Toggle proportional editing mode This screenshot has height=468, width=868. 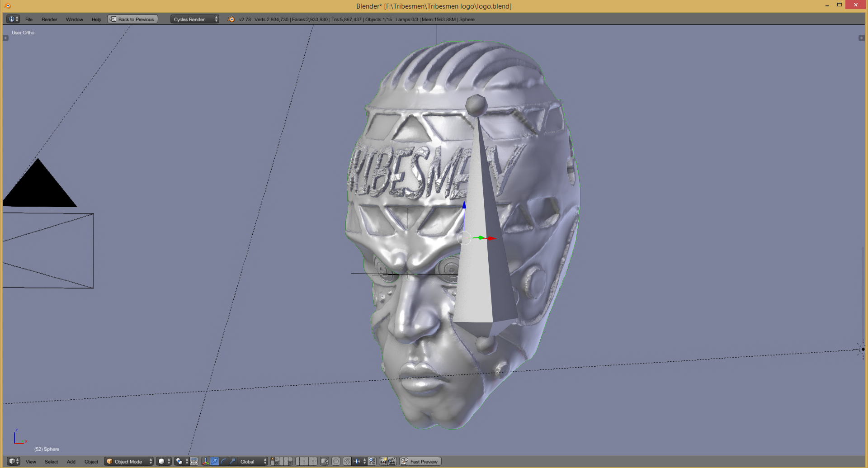point(336,461)
